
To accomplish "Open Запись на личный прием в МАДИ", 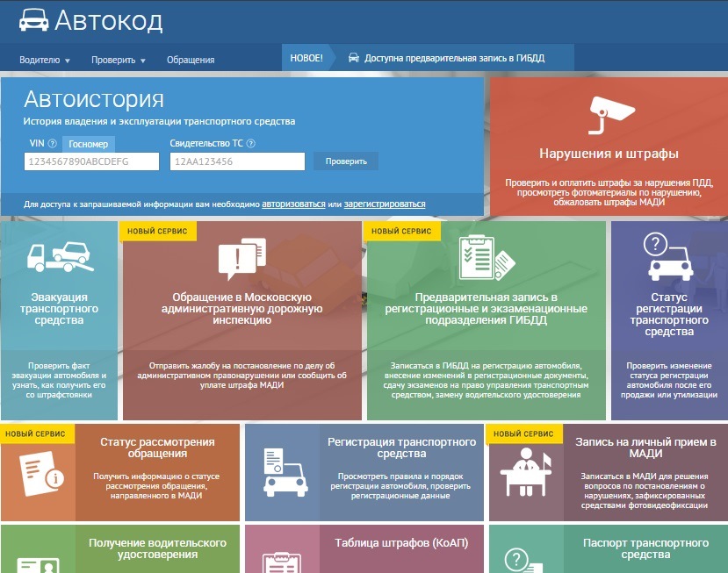I will [645, 448].
